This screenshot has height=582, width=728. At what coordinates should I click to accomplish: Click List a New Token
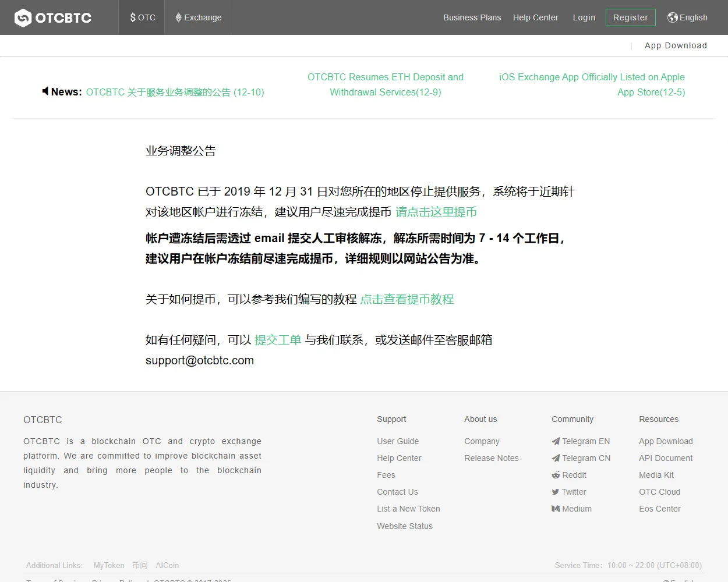click(x=408, y=509)
